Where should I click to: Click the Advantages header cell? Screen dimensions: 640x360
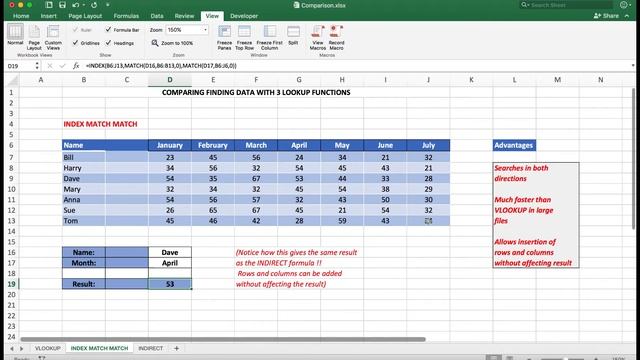click(x=514, y=145)
